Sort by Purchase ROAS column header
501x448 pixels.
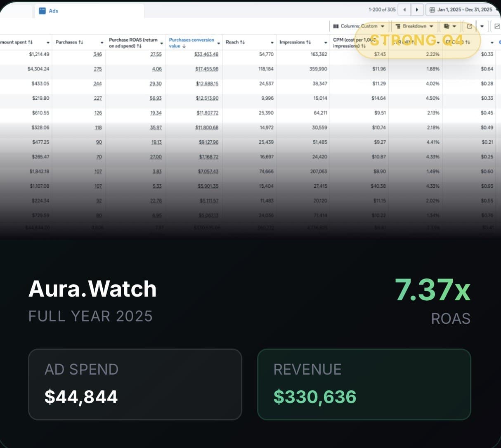click(133, 42)
